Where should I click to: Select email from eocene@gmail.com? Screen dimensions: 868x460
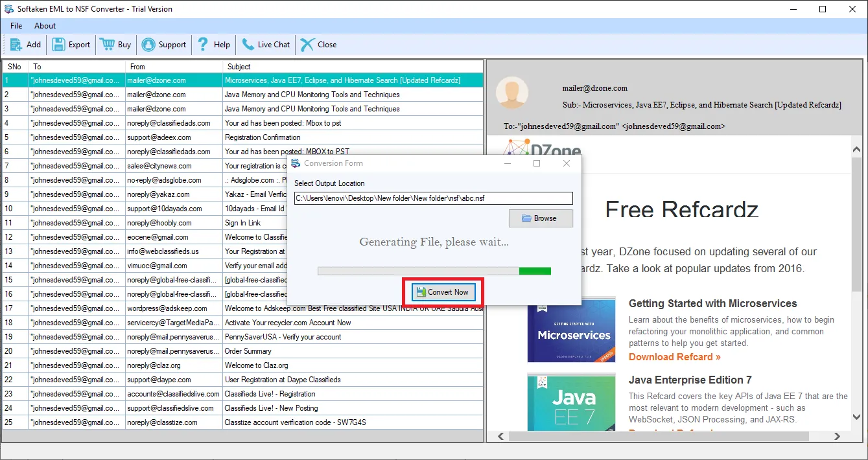pos(145,237)
